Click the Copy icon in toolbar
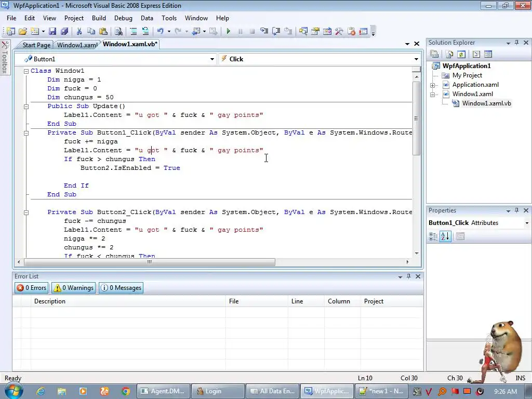532x399 pixels. [91, 32]
